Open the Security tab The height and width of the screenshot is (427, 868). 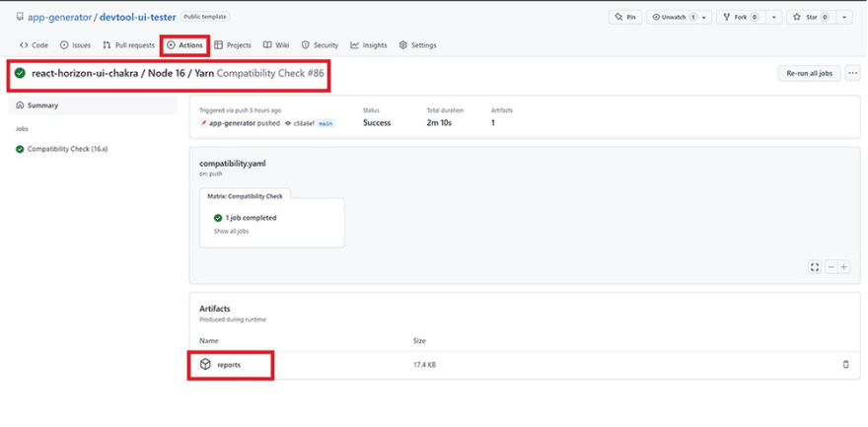(x=320, y=45)
